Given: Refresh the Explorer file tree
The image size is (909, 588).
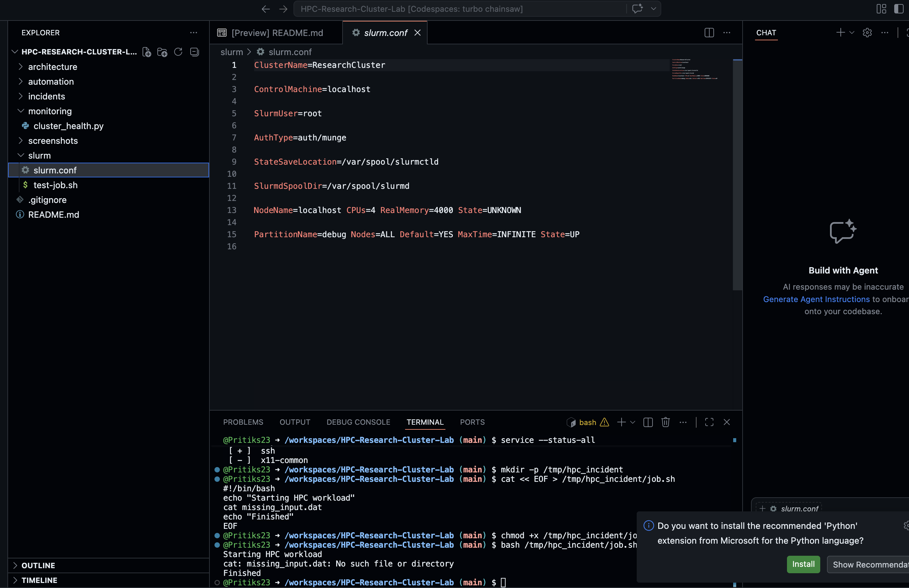Looking at the screenshot, I should [x=179, y=52].
